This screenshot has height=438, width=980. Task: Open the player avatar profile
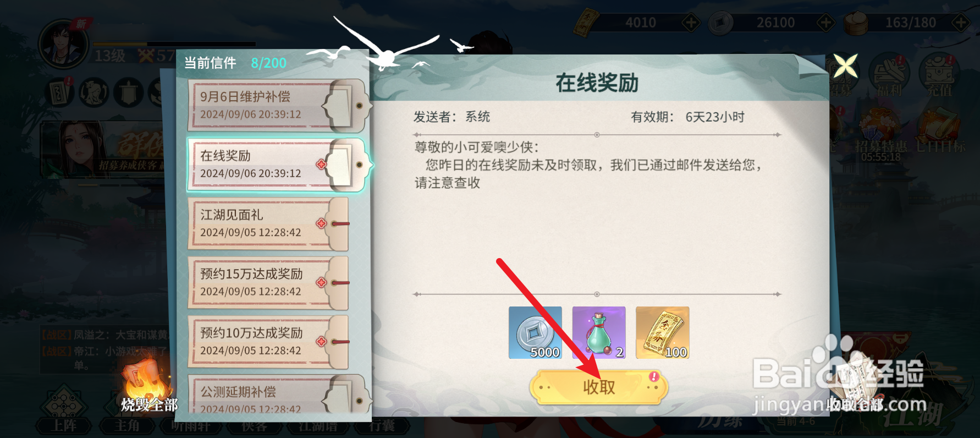tap(63, 43)
